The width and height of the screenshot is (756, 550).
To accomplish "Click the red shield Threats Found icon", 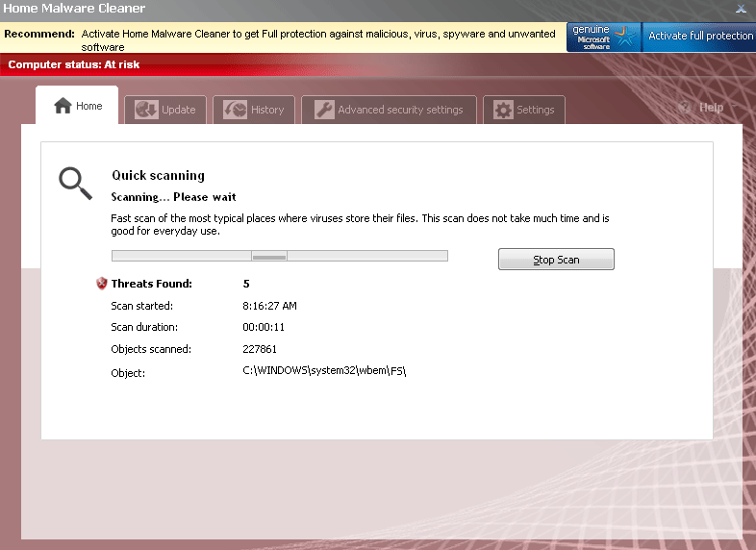I will (101, 284).
